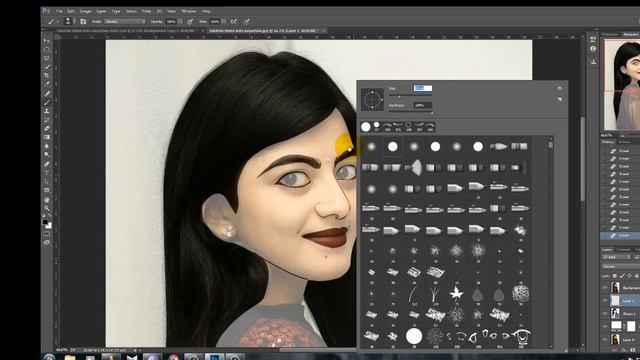Select the Dodge tool
The image size is (640, 360).
point(47,154)
